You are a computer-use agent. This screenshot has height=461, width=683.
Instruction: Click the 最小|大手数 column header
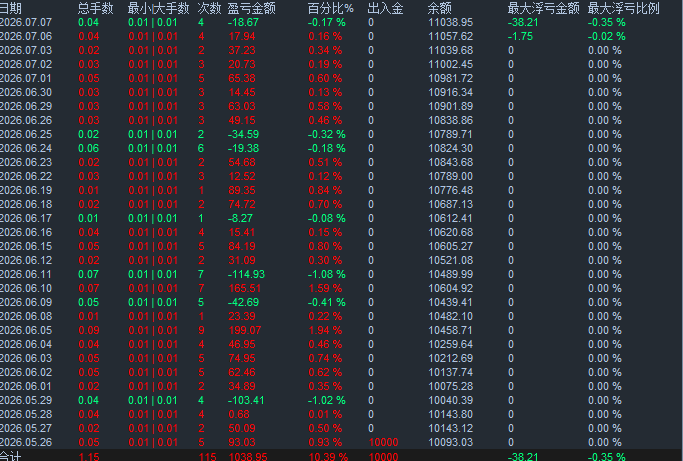[159, 8]
